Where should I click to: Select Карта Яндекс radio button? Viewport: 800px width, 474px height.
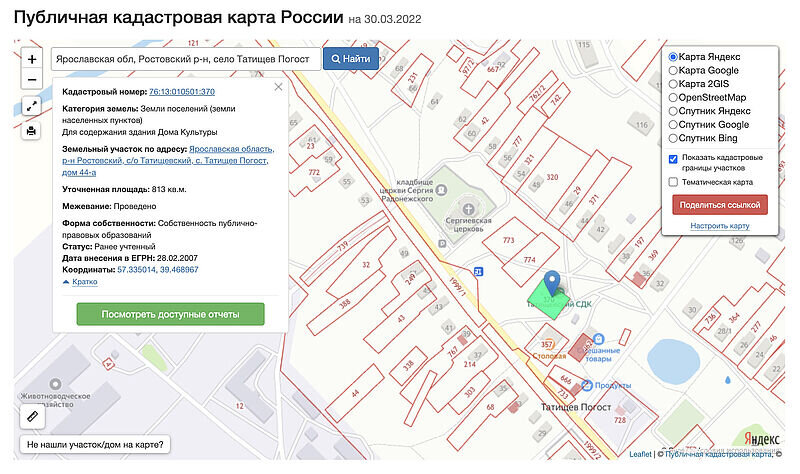point(673,57)
